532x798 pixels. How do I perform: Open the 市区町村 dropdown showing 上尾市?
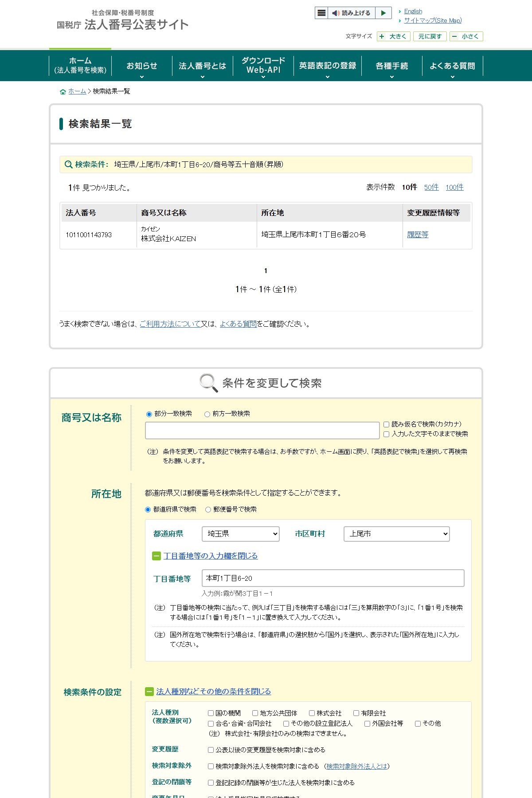397,534
